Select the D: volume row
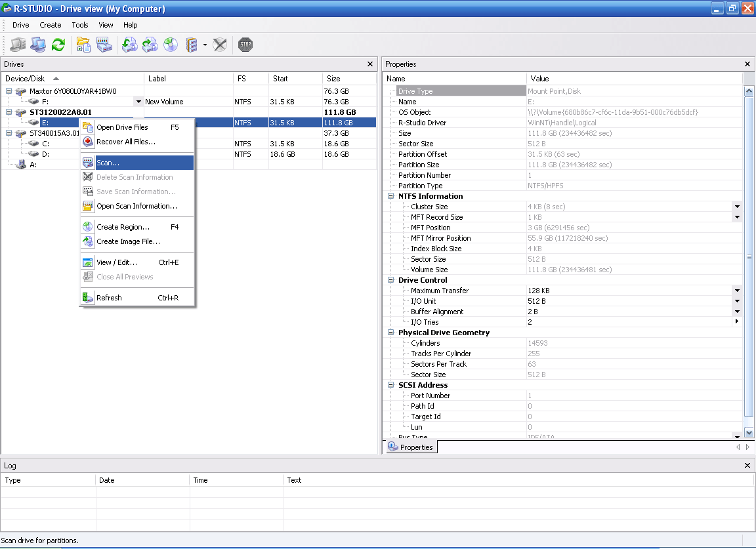Viewport: 756px width, 549px height. click(x=188, y=154)
